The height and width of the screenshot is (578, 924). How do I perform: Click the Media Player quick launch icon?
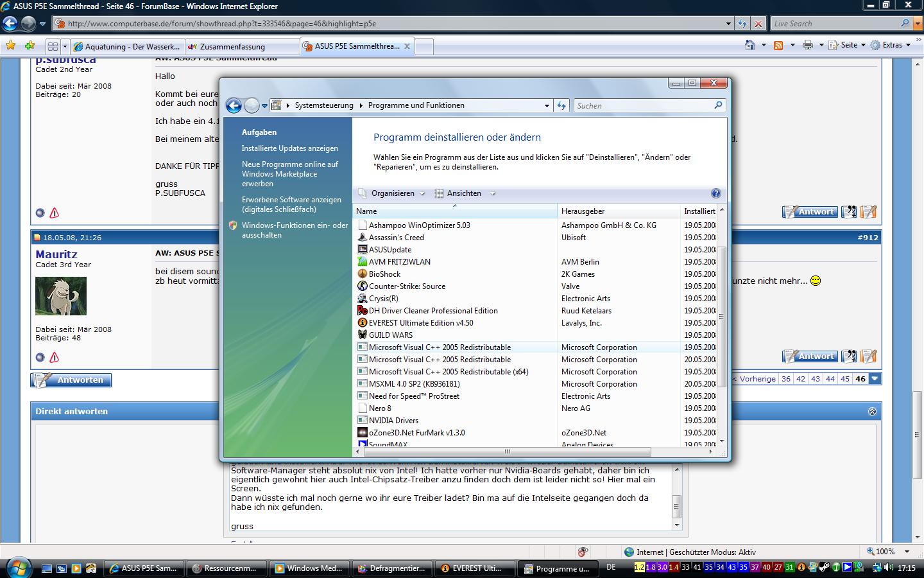76,568
